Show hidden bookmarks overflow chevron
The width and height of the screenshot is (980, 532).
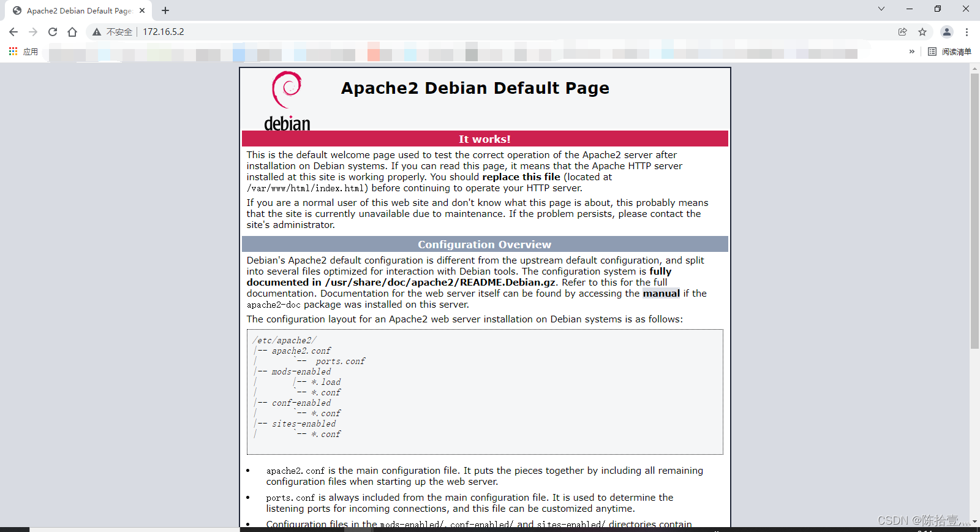tap(912, 51)
